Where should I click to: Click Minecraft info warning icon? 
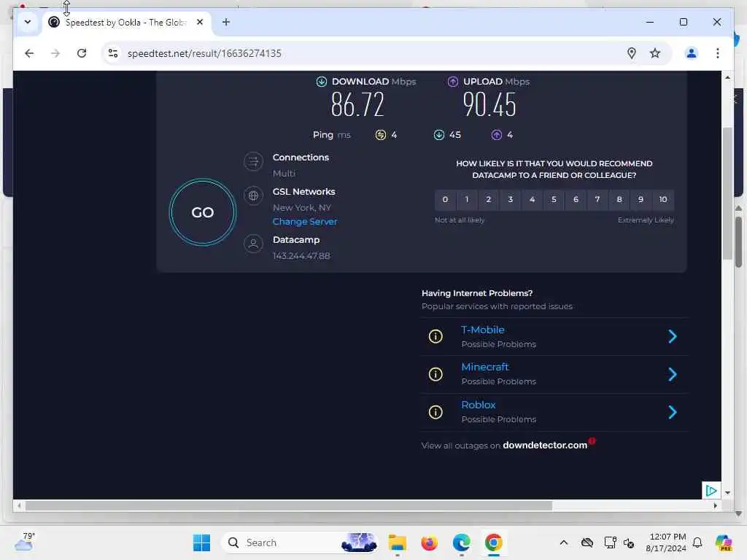(x=436, y=374)
